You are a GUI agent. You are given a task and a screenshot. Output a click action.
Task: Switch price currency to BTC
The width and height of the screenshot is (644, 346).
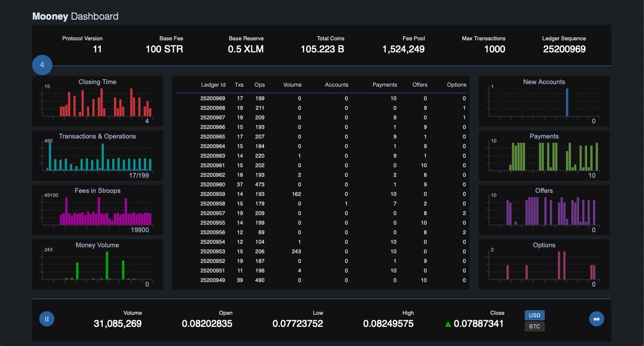(534, 326)
